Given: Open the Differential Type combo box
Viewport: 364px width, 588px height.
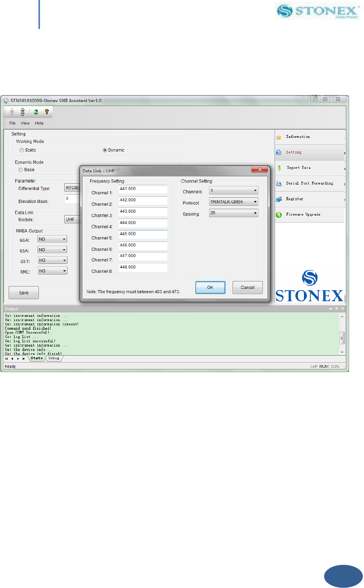Looking at the screenshot, I should point(72,188).
